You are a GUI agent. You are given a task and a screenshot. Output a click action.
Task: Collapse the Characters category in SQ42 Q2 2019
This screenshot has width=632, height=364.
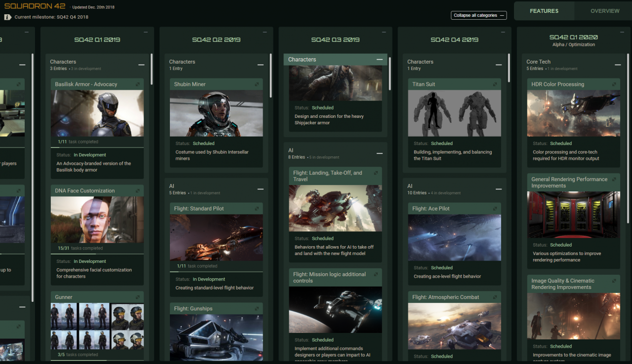point(260,65)
